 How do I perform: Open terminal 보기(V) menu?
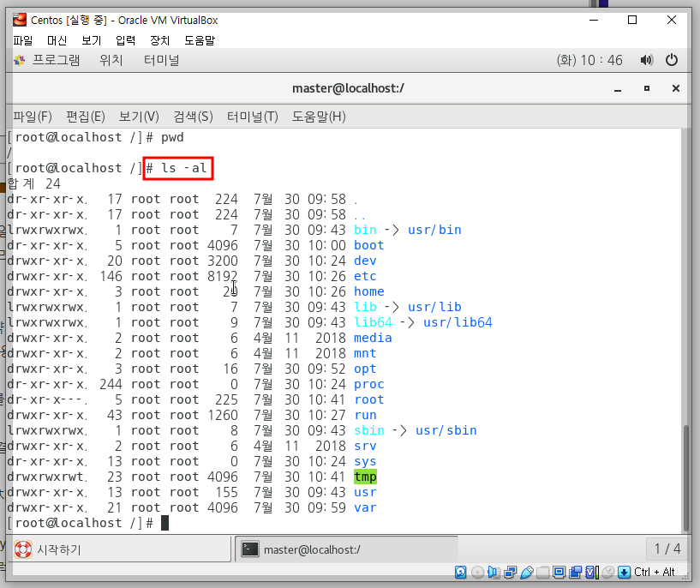pyautogui.click(x=139, y=117)
